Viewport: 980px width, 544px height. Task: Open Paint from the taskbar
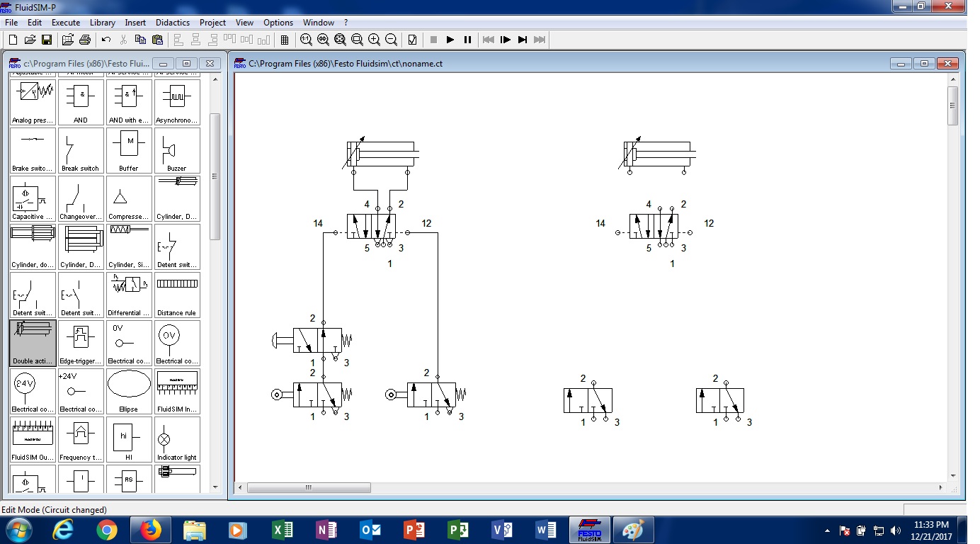click(633, 530)
